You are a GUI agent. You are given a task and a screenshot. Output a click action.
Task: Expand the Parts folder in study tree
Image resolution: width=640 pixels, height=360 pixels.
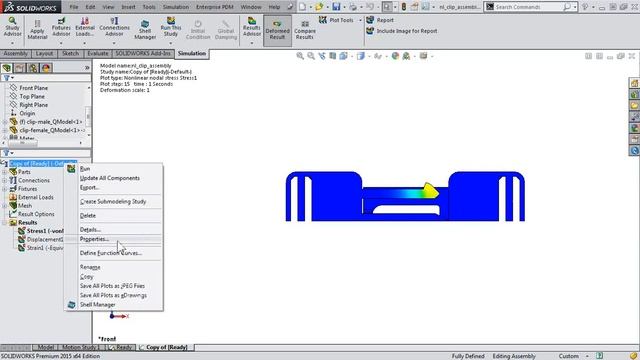(5, 172)
